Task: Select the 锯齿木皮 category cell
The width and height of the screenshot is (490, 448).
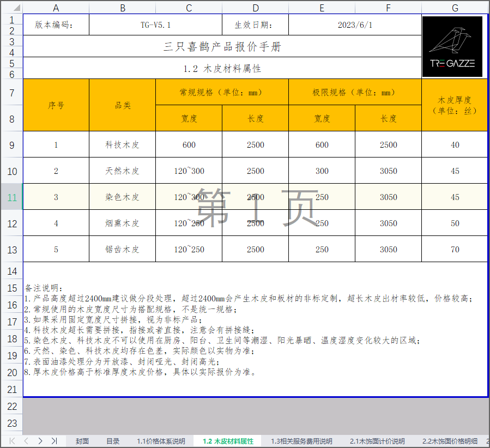Action: point(123,249)
